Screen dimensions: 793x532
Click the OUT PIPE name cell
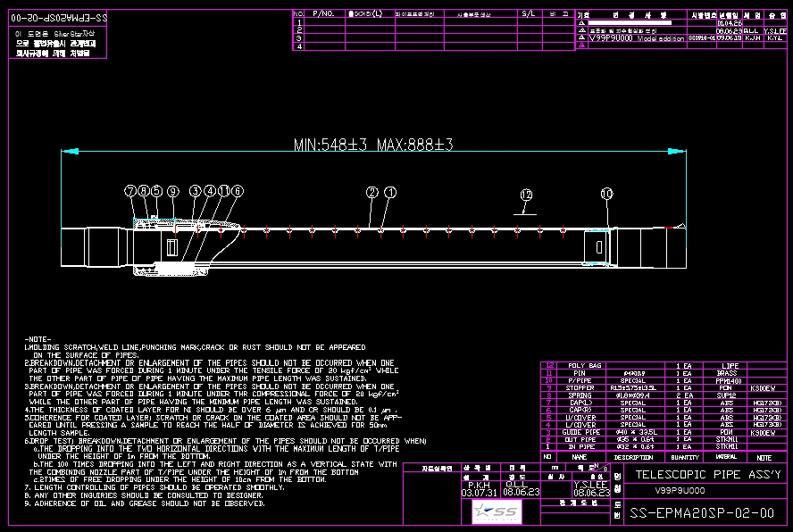click(580, 439)
